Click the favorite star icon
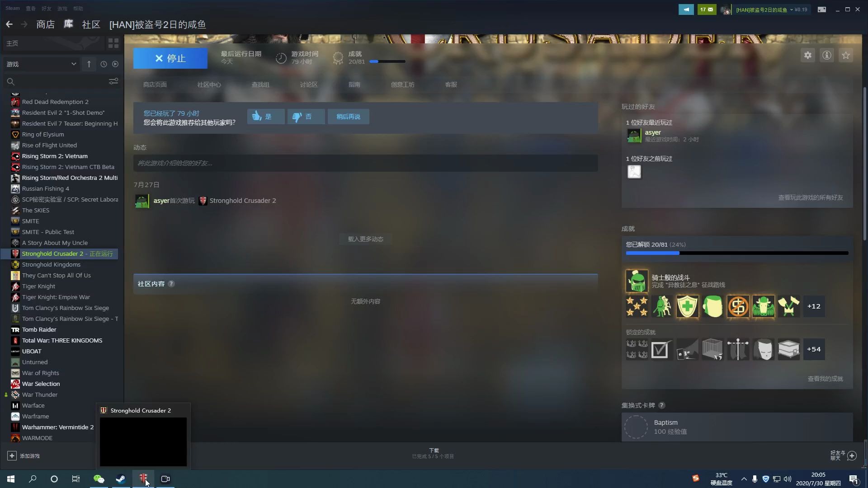Screen dimensions: 868x488 tap(846, 56)
